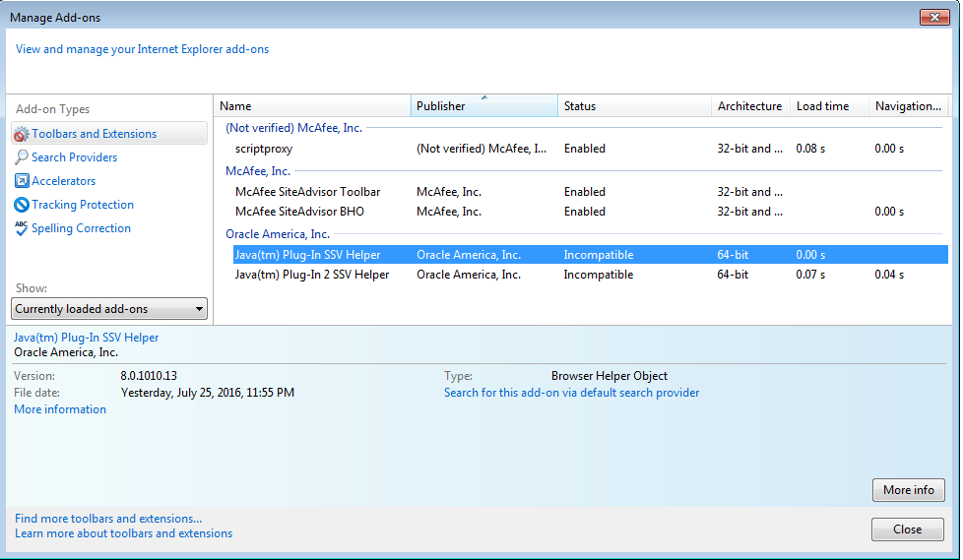The image size is (963, 560).
Task: Search for this add-on via default provider
Action: click(571, 393)
